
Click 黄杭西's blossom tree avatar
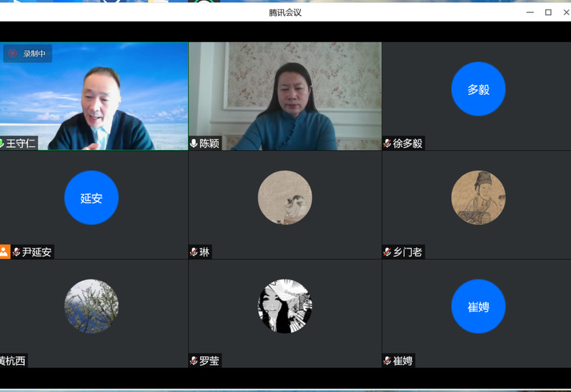coord(91,306)
